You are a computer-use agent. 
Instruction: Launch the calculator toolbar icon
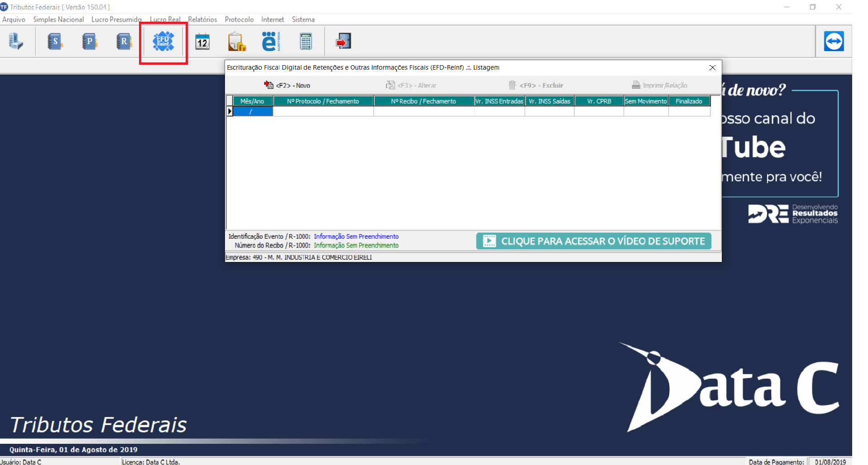coord(306,42)
